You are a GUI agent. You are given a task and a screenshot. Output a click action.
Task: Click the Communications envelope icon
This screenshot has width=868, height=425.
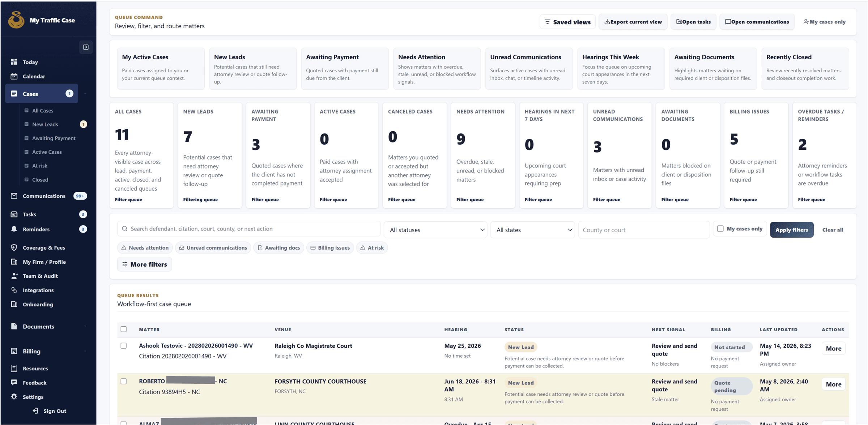[x=14, y=196]
